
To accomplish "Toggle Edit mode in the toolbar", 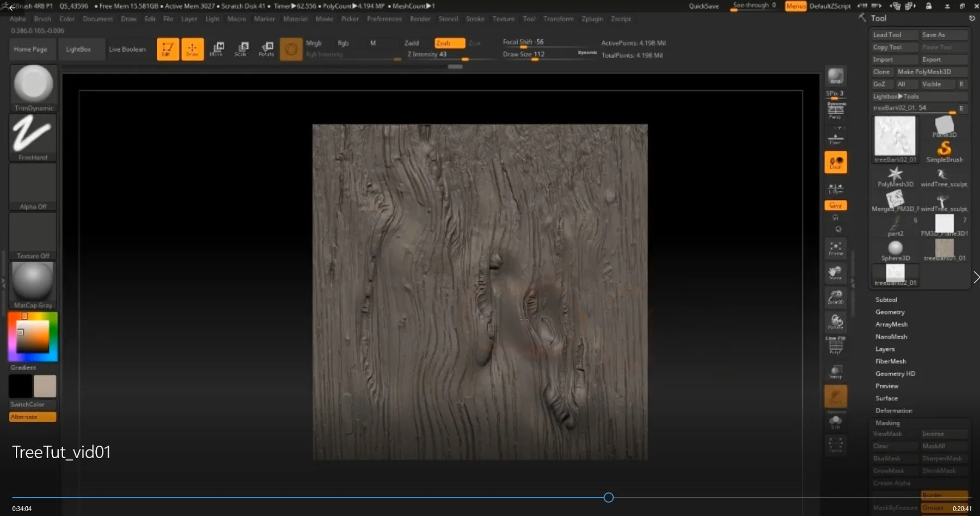I will [x=167, y=49].
